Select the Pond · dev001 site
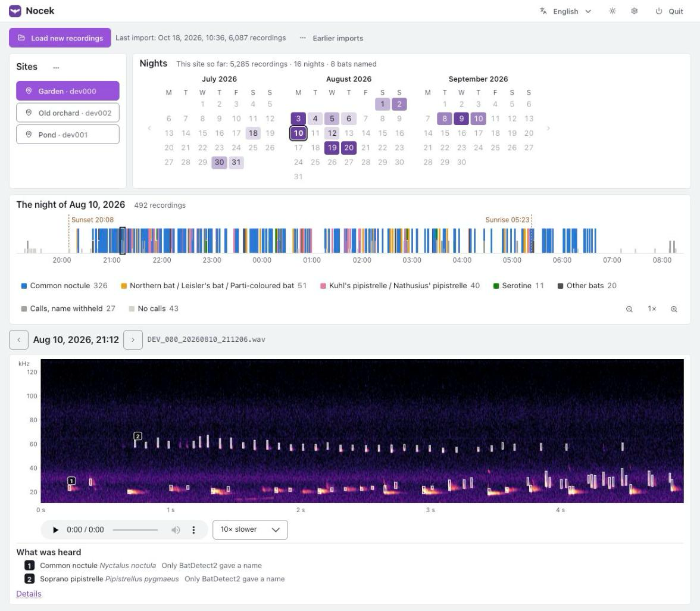700x611 pixels. tap(68, 135)
